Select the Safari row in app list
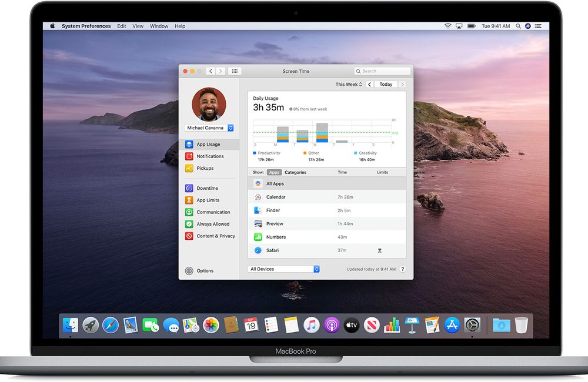588x382 pixels. pos(327,250)
